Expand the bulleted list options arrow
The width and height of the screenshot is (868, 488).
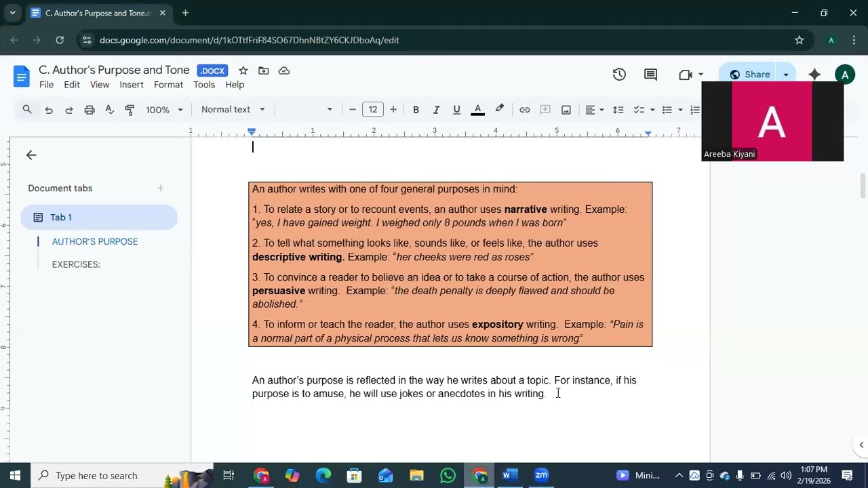(680, 110)
